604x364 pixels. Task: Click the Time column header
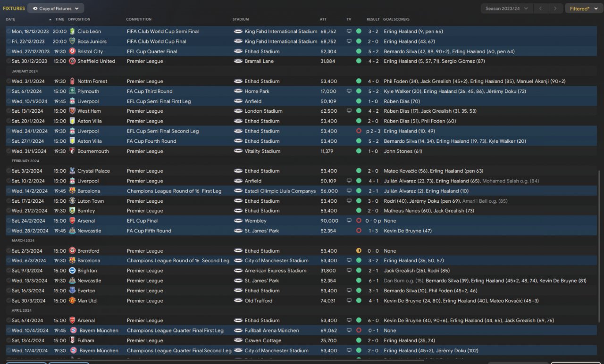(59, 19)
